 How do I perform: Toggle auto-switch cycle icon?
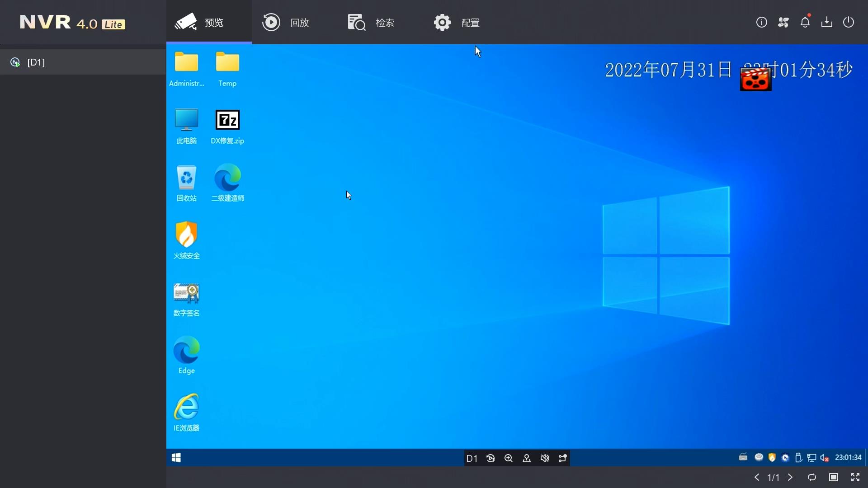point(812,477)
